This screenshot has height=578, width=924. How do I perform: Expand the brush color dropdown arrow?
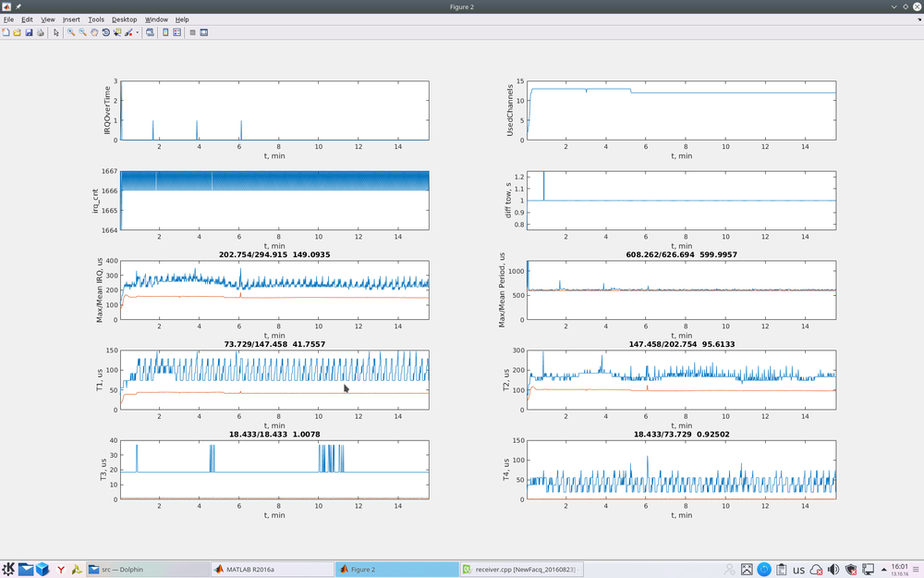pos(137,32)
